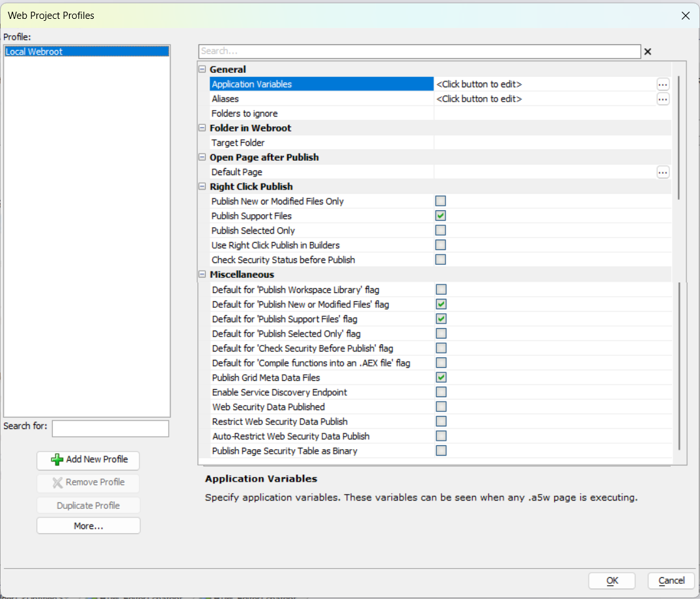Click the Remove Profile button
The width and height of the screenshot is (700, 604).
pos(88,483)
